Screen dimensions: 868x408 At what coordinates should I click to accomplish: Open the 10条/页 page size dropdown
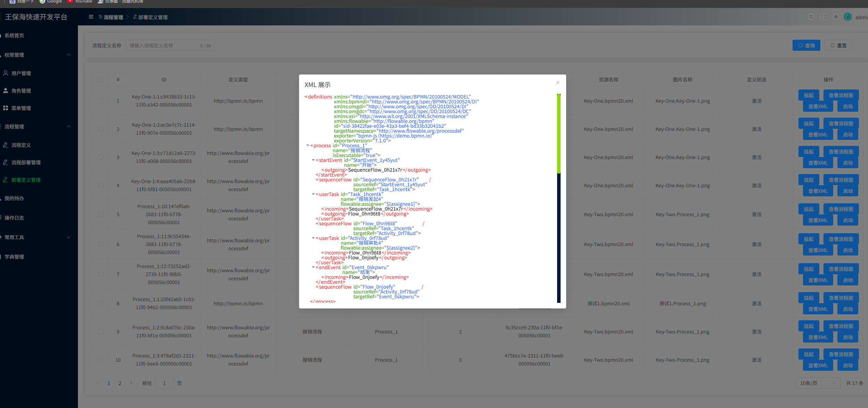[818, 383]
